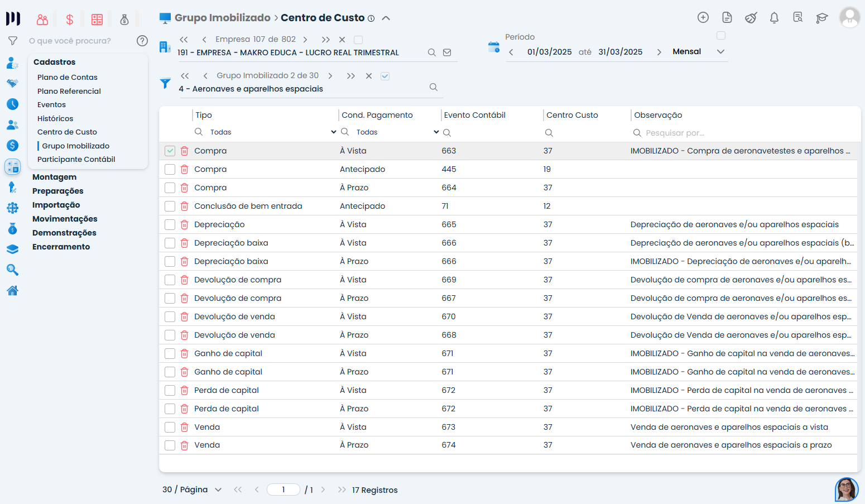Click the add (plus circle) icon in header

click(703, 18)
